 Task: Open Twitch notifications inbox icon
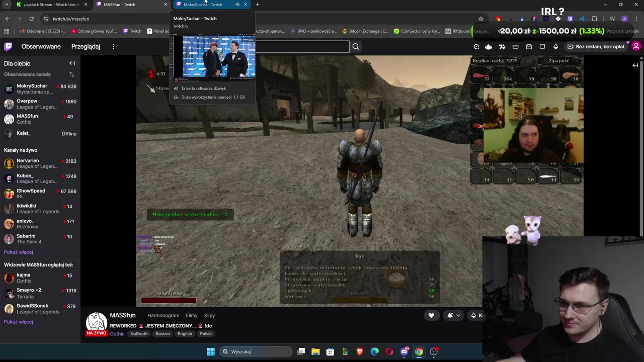coord(529,47)
